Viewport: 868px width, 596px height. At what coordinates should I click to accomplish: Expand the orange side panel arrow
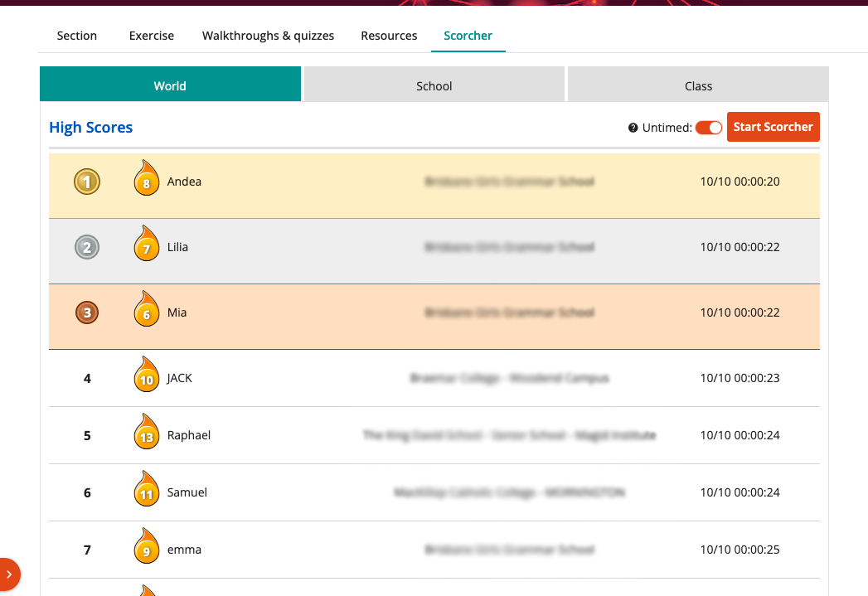pyautogui.click(x=9, y=574)
